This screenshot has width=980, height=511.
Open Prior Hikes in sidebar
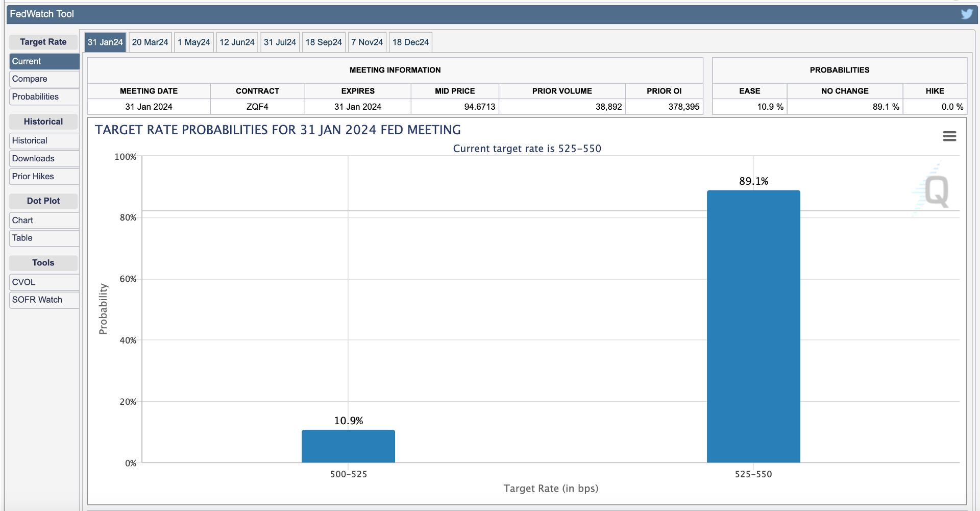44,176
